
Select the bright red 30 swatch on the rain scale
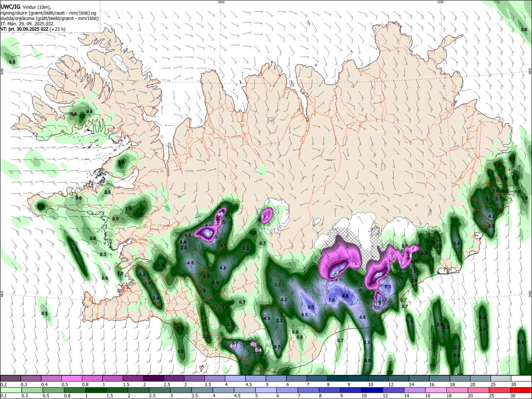point(521,390)
